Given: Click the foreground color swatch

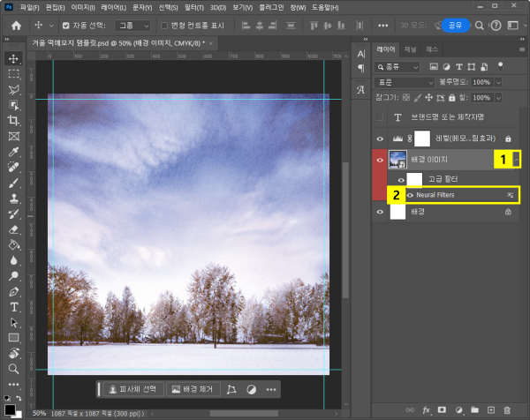Looking at the screenshot, I should pyautogui.click(x=10, y=409).
